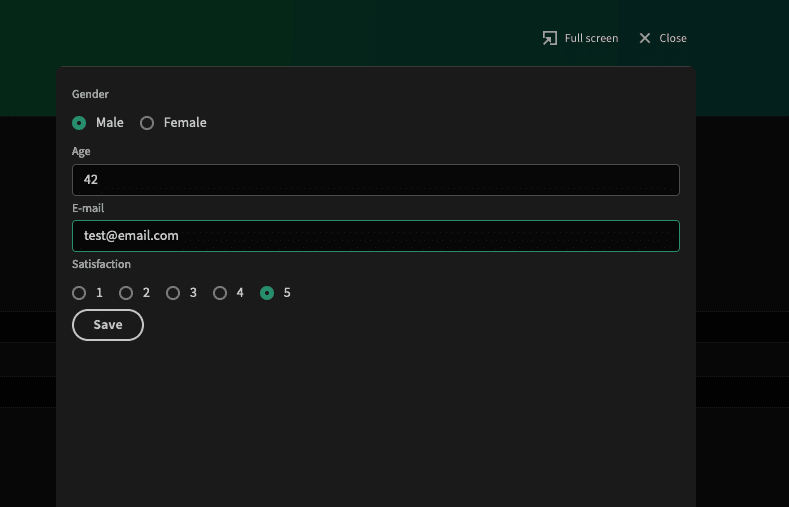Focus the Age input field
Viewport: 789px width, 507px height.
coord(376,180)
